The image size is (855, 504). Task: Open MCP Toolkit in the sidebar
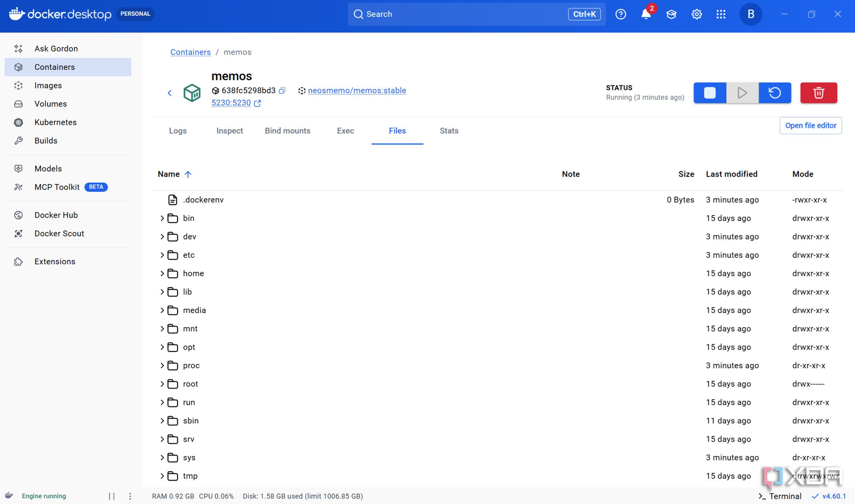click(x=68, y=187)
